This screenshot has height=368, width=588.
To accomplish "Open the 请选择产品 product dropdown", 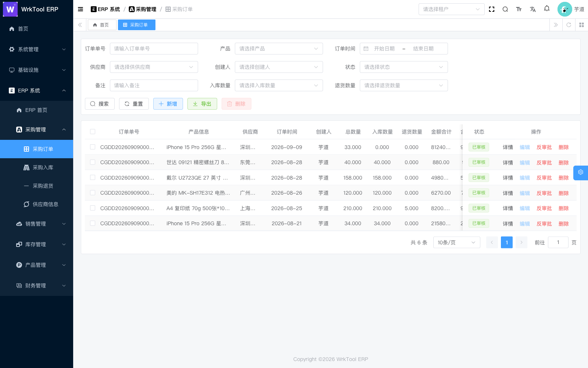I will pos(279,49).
